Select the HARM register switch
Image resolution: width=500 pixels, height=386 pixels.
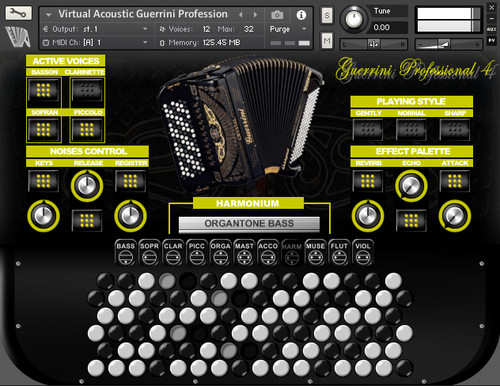tap(292, 252)
